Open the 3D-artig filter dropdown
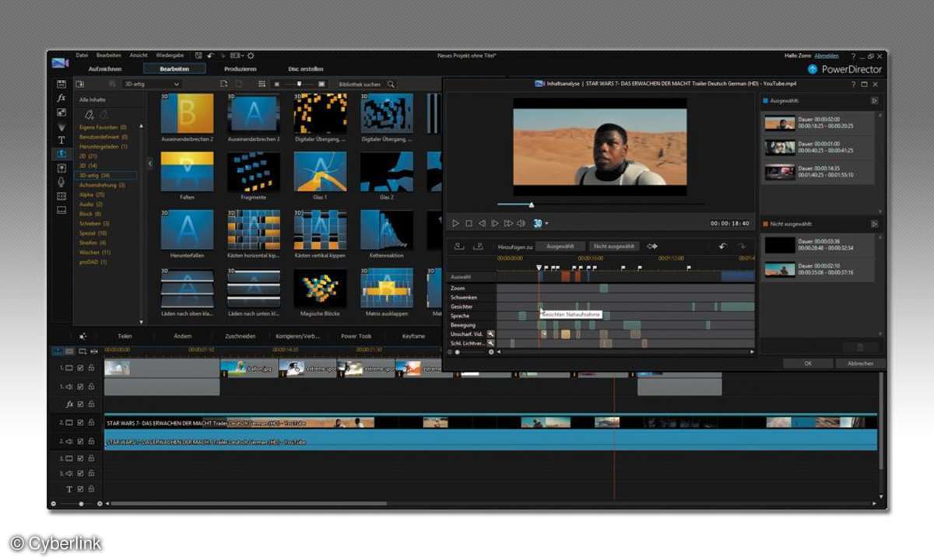Image resolution: width=934 pixels, height=560 pixels. tap(153, 84)
